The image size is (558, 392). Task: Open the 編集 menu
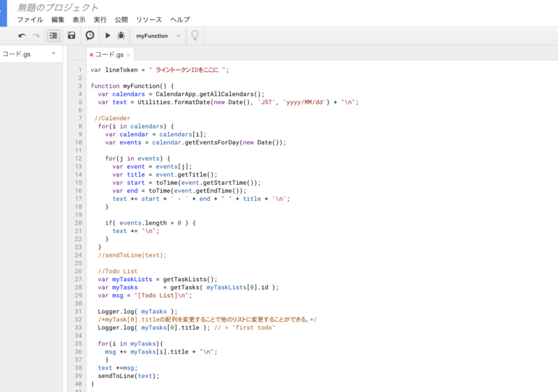click(x=58, y=20)
